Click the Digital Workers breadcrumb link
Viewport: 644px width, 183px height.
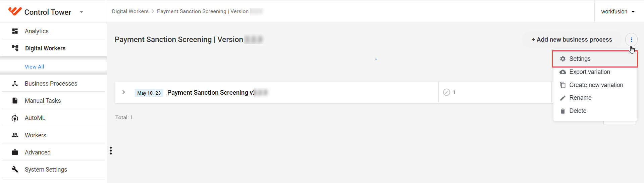130,11
